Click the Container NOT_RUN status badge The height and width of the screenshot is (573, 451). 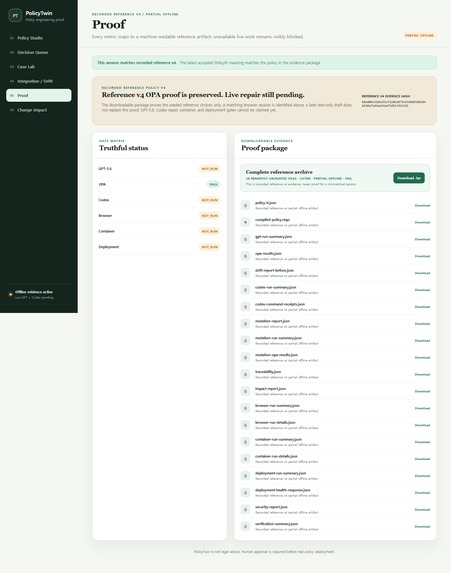pyautogui.click(x=209, y=231)
